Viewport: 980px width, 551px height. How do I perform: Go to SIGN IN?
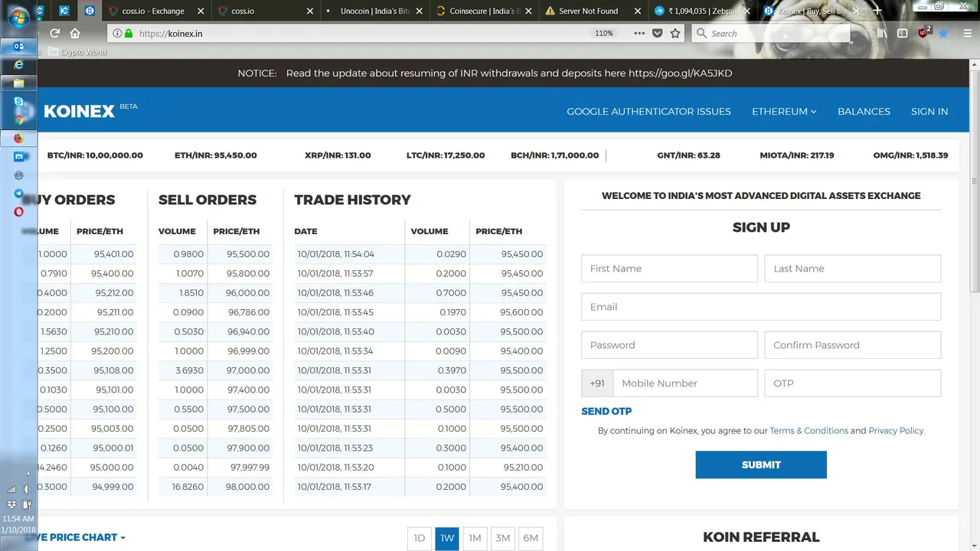click(929, 112)
